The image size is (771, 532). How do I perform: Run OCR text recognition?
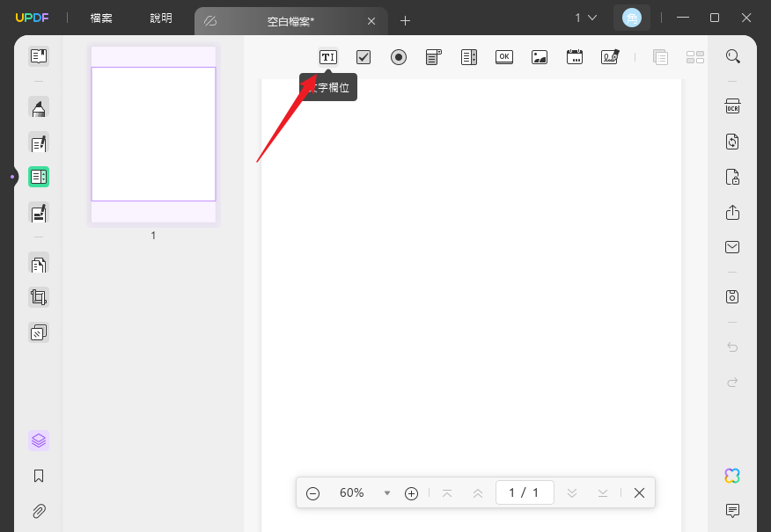(x=732, y=106)
